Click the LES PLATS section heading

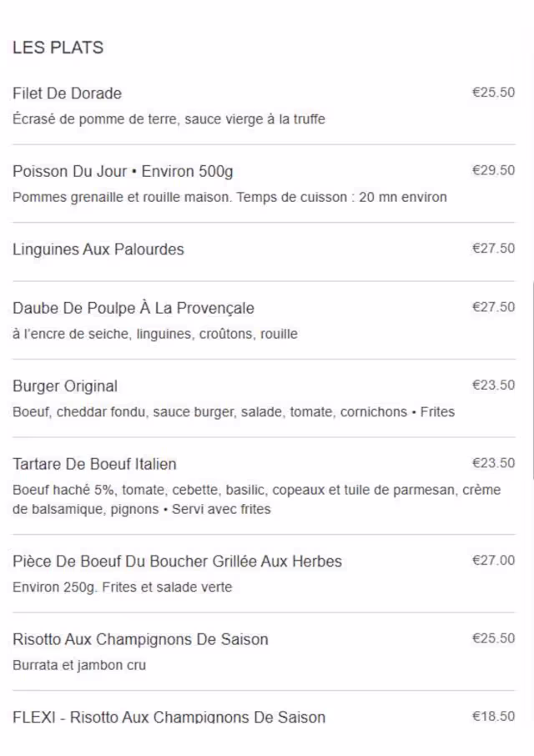[x=58, y=48]
